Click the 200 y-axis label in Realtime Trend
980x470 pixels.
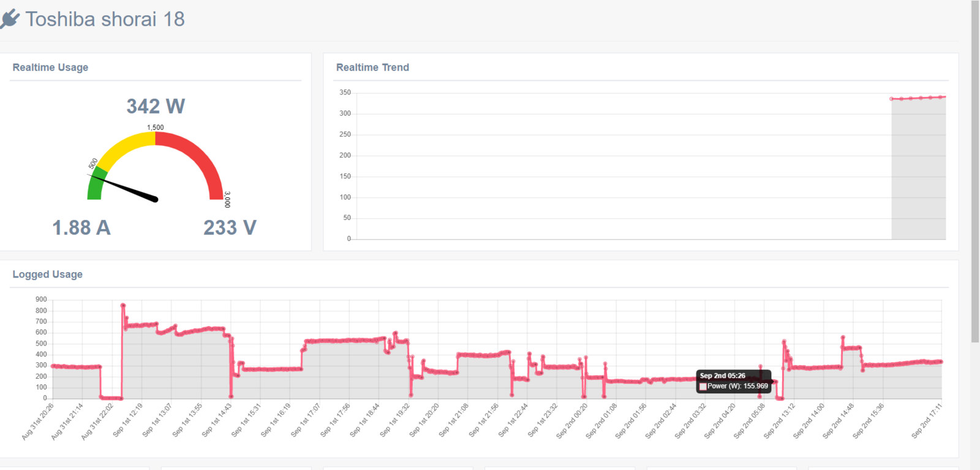(x=345, y=156)
